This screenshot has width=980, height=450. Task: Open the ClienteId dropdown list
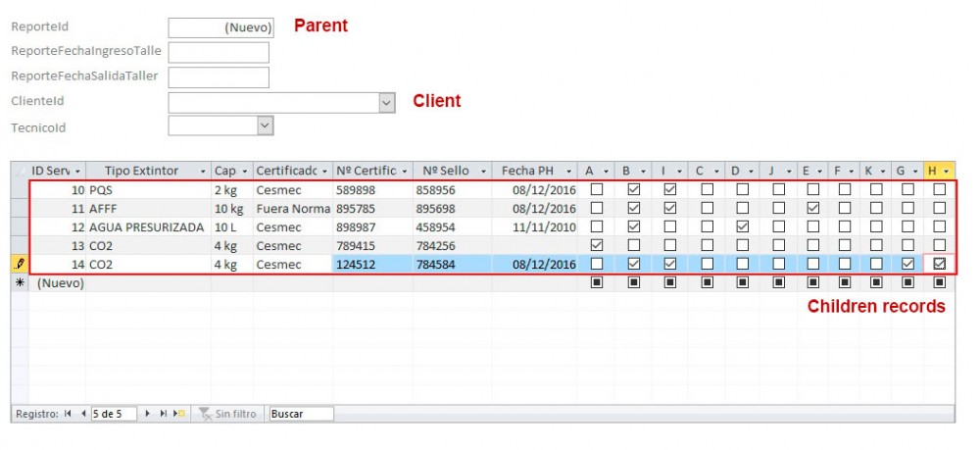pyautogui.click(x=386, y=103)
